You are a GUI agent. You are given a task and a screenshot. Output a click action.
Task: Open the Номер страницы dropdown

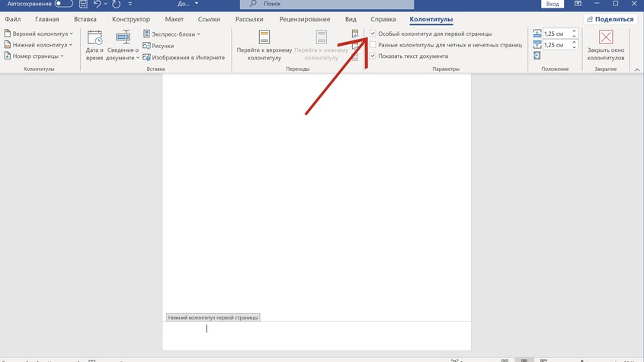point(34,56)
